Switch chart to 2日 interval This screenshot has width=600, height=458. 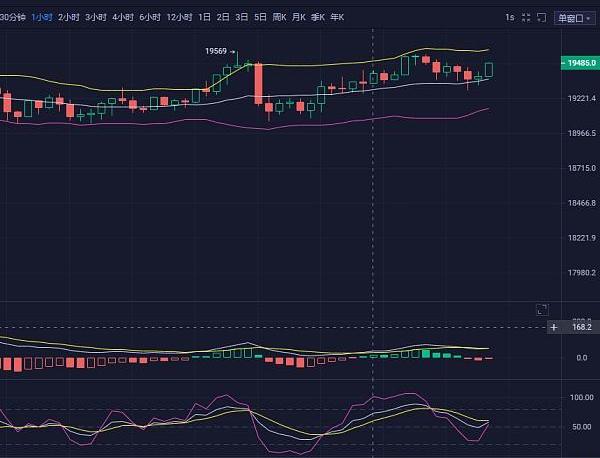pos(223,17)
